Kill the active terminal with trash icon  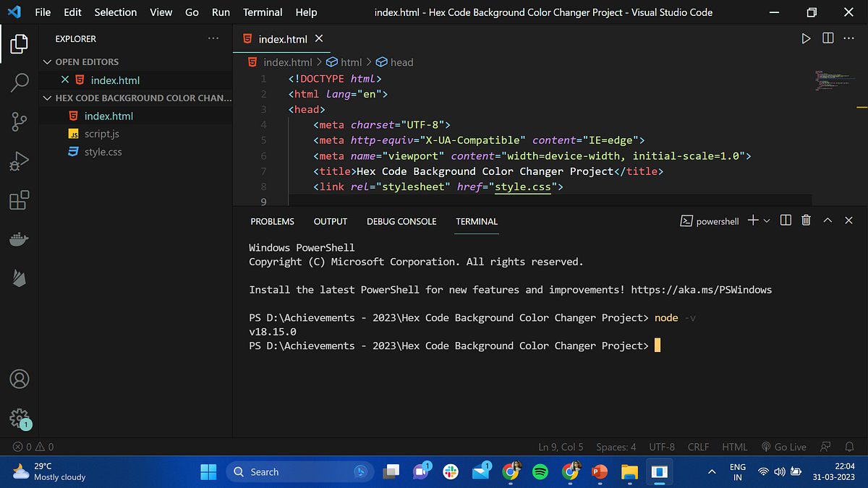(x=806, y=221)
